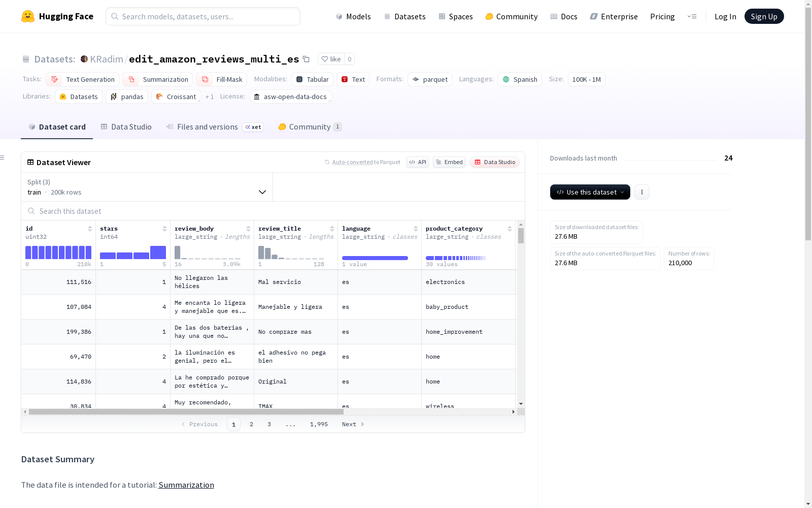Switch to the Dataset card tab
Image resolution: width=812 pixels, height=508 pixels.
click(x=57, y=126)
